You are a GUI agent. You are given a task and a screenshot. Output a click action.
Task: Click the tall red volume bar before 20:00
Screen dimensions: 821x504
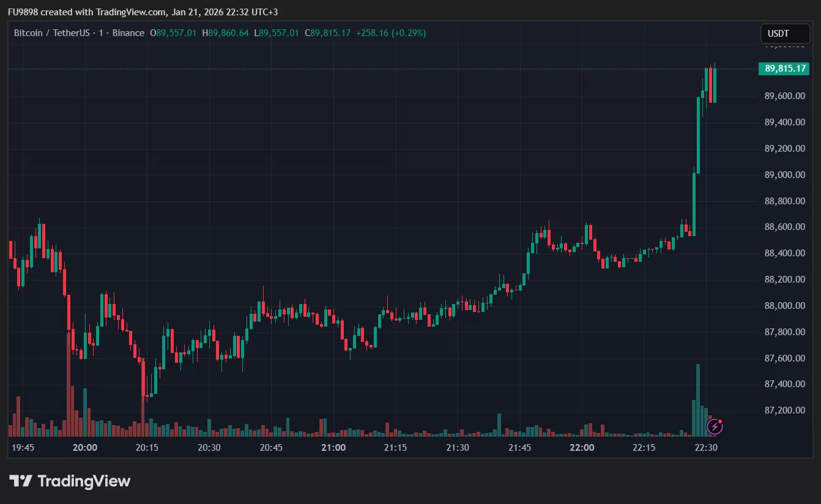point(68,385)
